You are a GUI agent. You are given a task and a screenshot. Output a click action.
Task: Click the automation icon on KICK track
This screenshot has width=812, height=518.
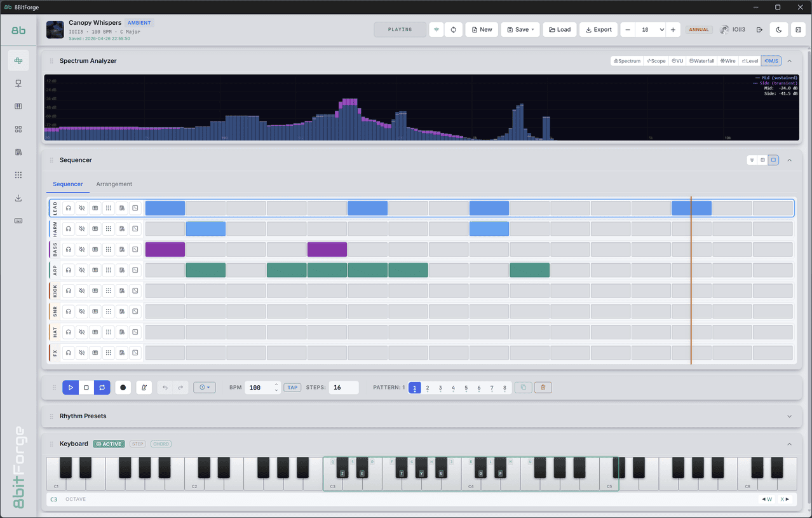click(135, 291)
